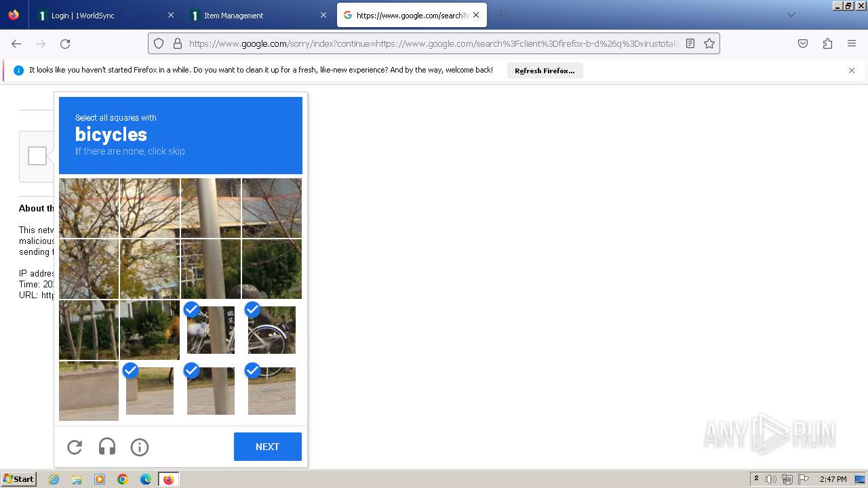868x488 pixels.
Task: Focus the URL address bar
Action: tap(434, 43)
